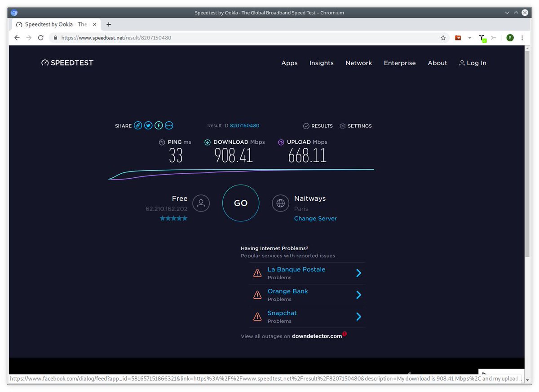The width and height of the screenshot is (539, 392).
Task: Go back to the previous page
Action: pyautogui.click(x=17, y=38)
